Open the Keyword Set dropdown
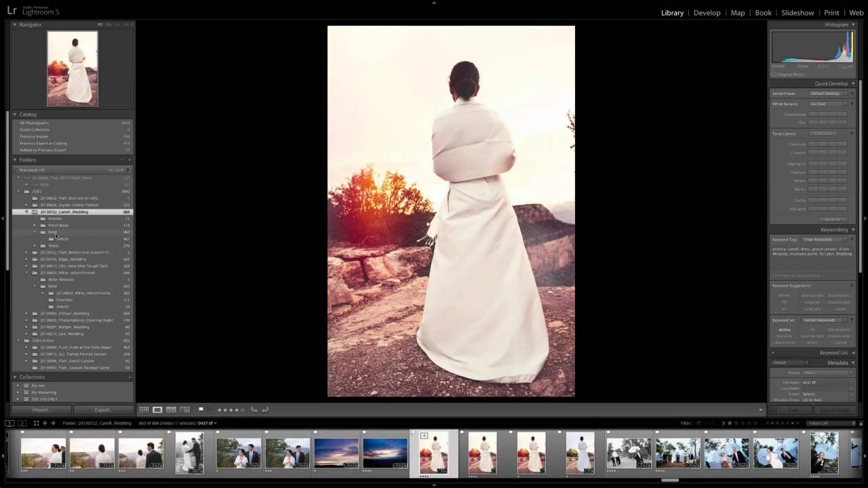868x488 pixels. [824, 320]
